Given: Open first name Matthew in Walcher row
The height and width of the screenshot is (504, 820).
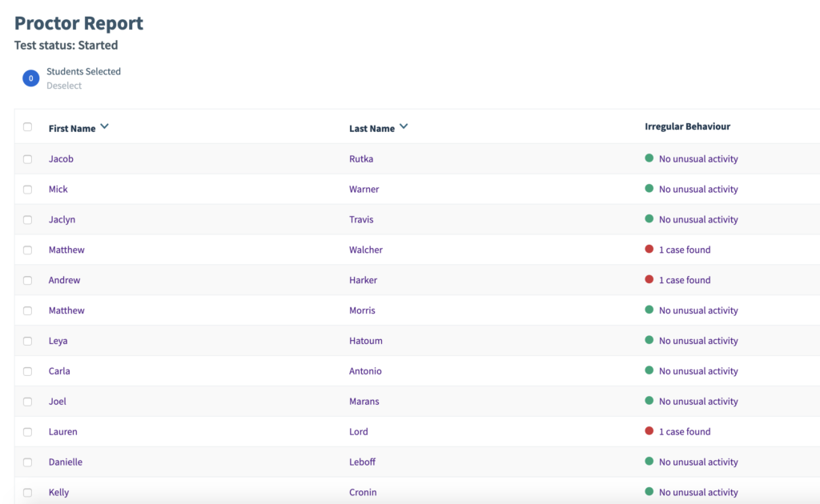Looking at the screenshot, I should click(66, 250).
